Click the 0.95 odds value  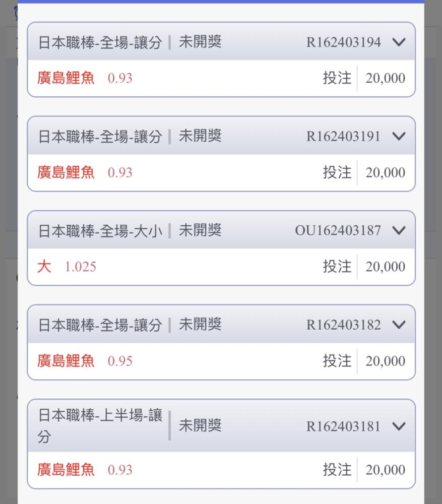(x=120, y=361)
